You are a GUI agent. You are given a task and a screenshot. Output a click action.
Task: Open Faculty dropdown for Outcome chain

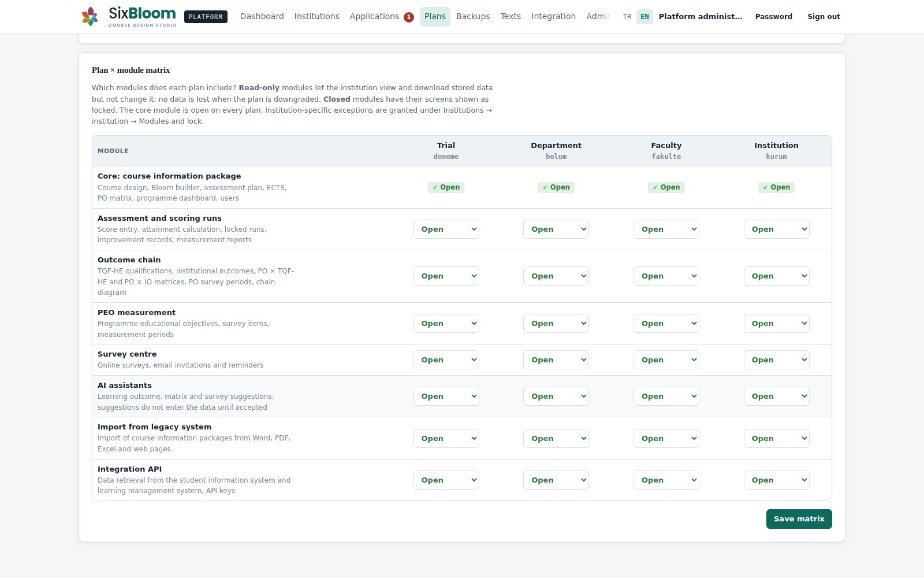click(666, 276)
